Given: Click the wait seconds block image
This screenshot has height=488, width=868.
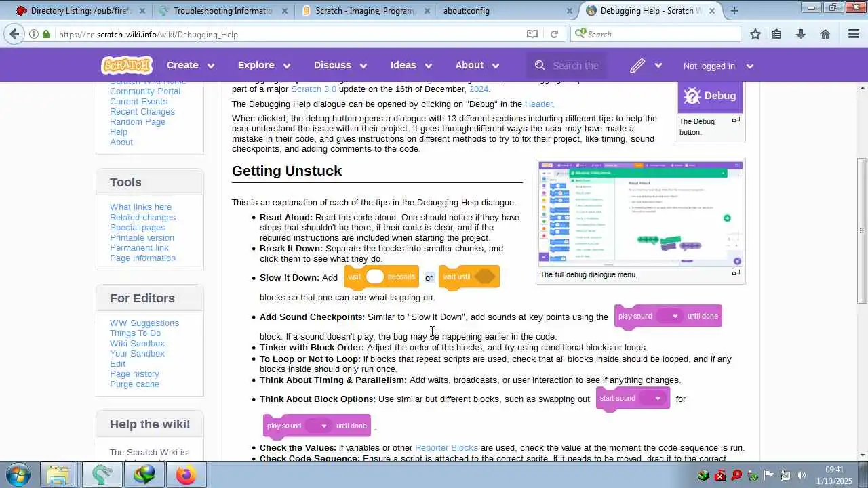Looking at the screenshot, I should point(381,277).
